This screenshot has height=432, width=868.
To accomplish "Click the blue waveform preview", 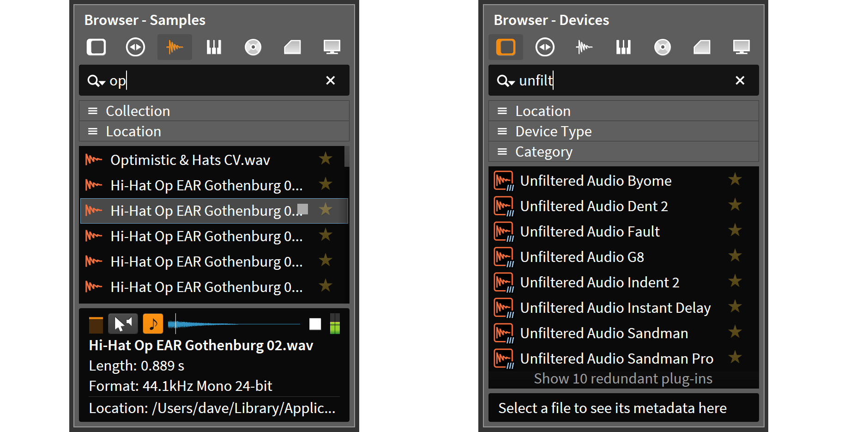I will (x=234, y=324).
